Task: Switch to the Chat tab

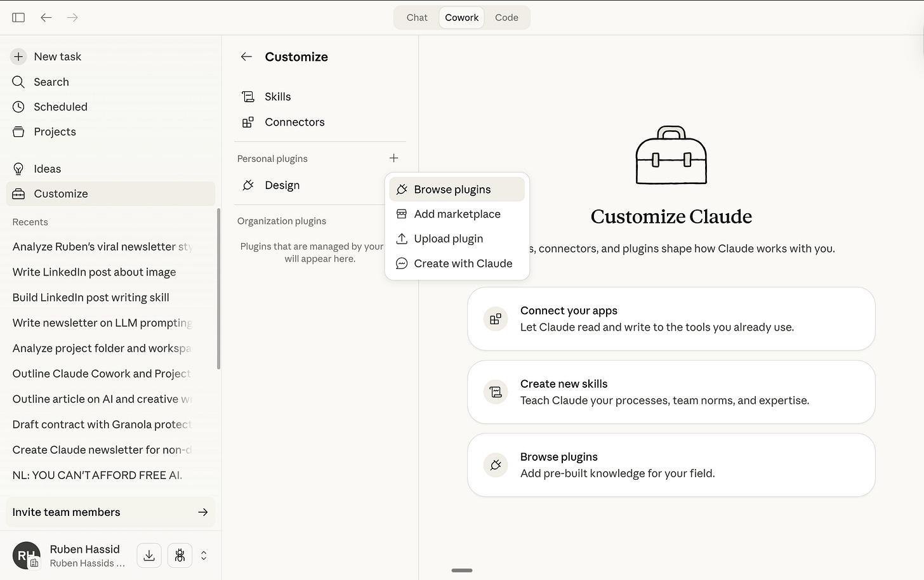Action: click(417, 18)
